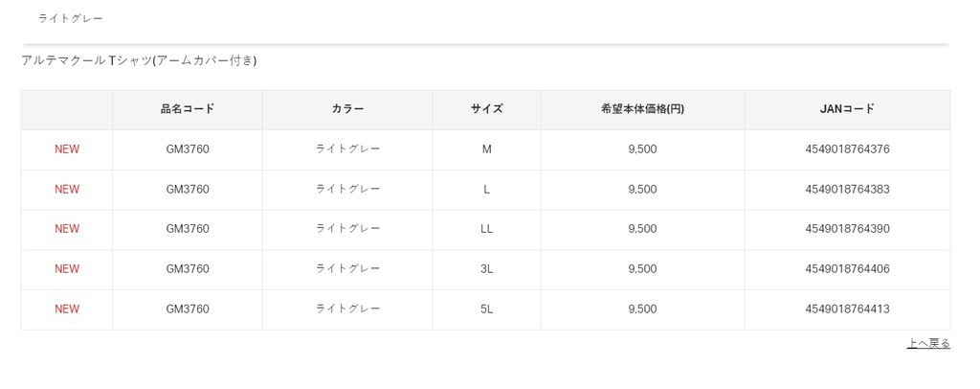Click the 希望本体価格(円) column header

[642, 109]
